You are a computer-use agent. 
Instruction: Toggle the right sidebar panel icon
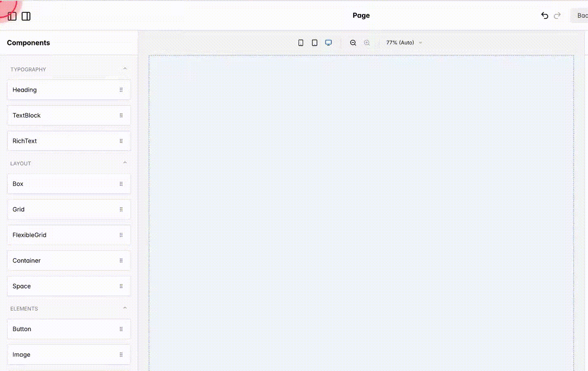click(26, 16)
